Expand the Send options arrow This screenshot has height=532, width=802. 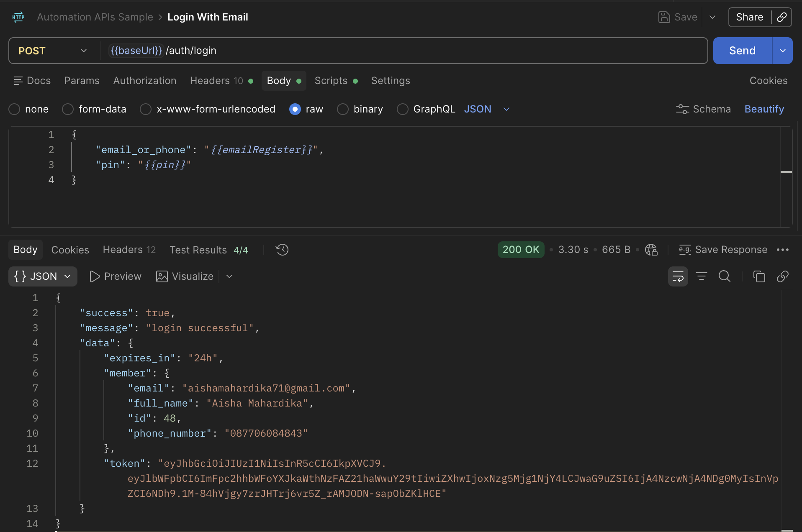782,51
